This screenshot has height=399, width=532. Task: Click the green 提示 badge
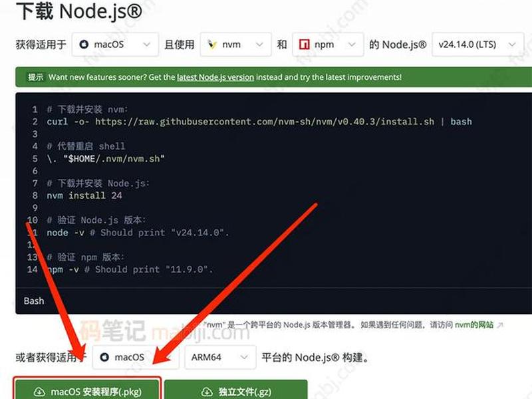(x=36, y=77)
